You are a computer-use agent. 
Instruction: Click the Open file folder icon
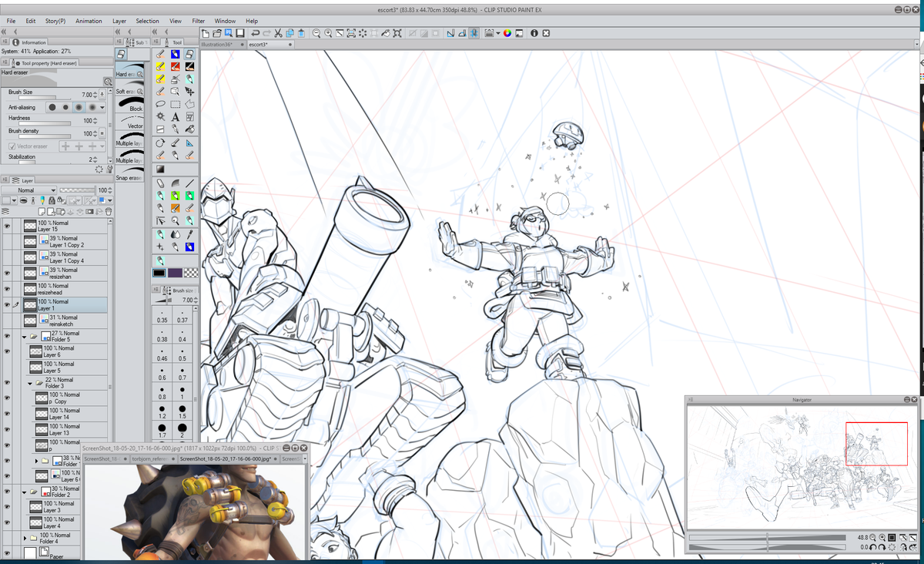[x=217, y=33]
